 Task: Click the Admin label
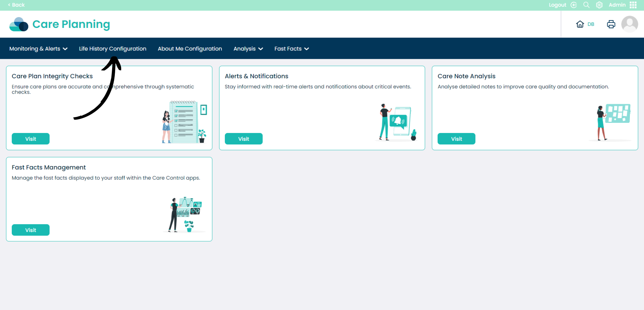617,5
